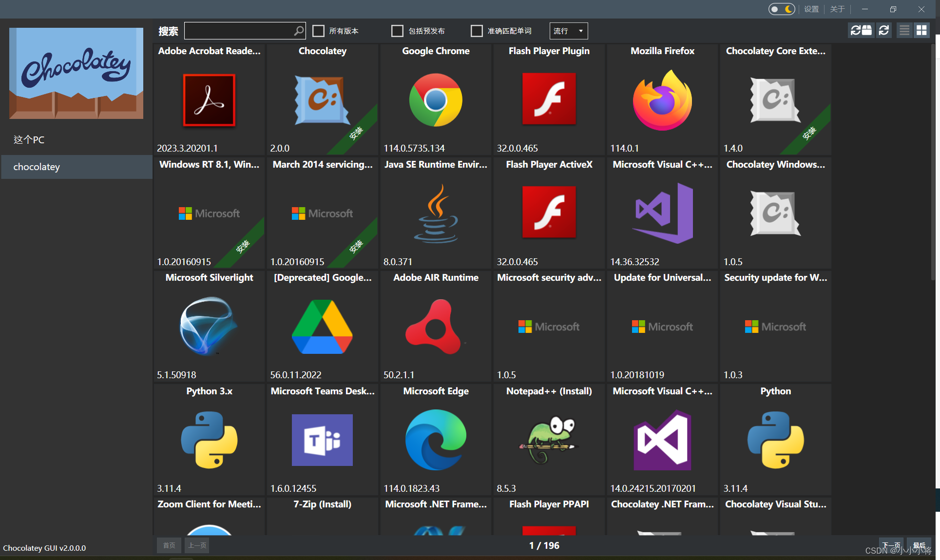Open the This PC source
Image resolution: width=940 pixels, height=560 pixels.
pos(29,140)
